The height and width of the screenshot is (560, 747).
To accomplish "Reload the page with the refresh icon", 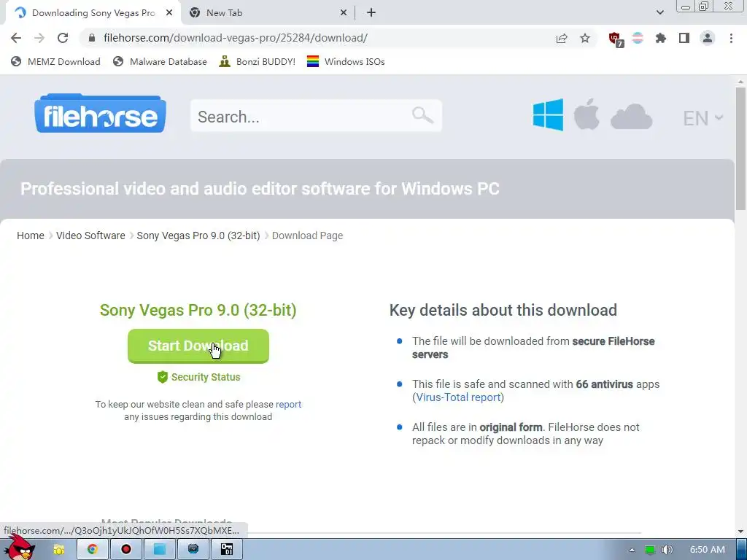I will pos(63,38).
